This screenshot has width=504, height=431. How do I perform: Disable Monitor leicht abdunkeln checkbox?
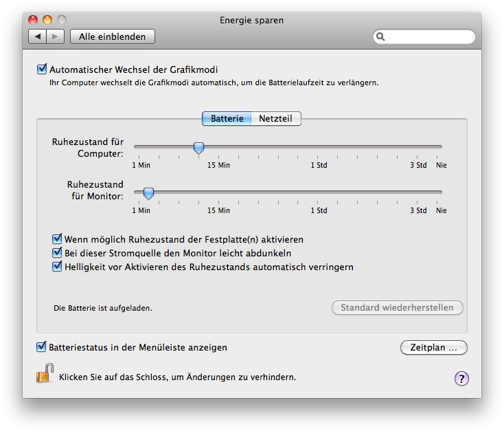pos(57,253)
